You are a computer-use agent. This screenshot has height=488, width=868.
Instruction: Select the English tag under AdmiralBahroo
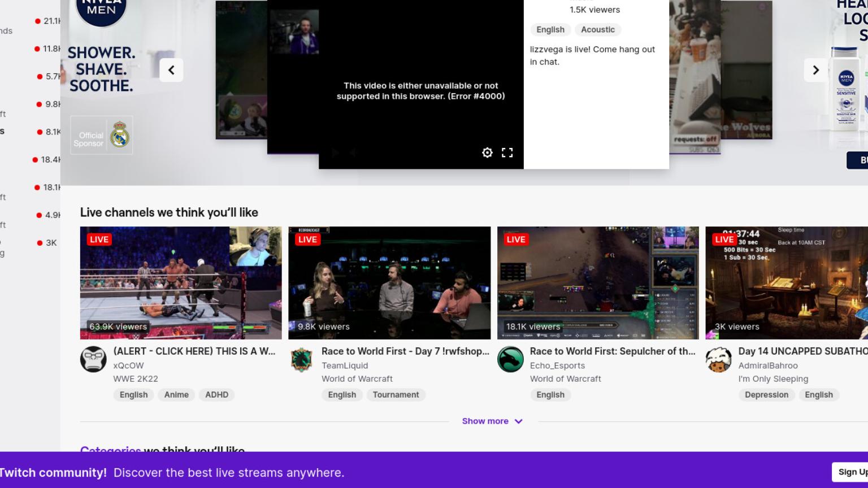[x=819, y=395]
